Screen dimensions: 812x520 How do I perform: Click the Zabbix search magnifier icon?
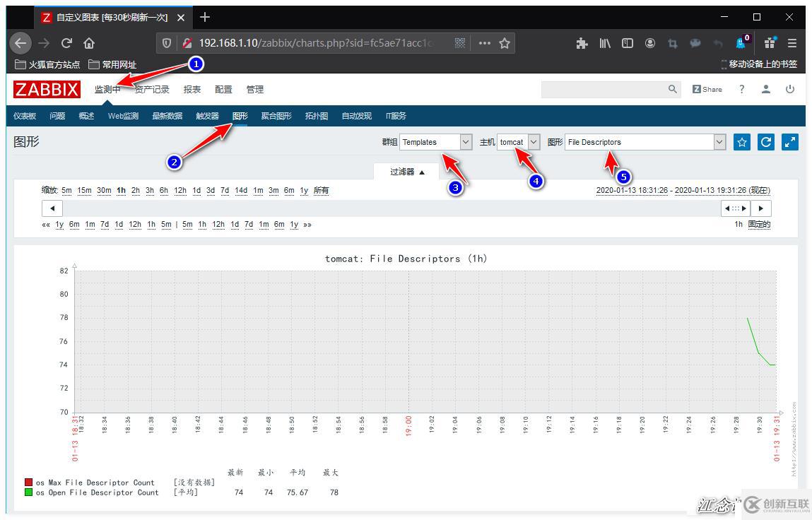[672, 89]
